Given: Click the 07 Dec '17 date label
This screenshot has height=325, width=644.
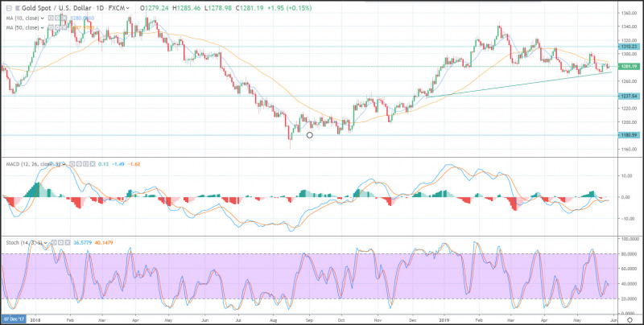Looking at the screenshot, I should click(x=13, y=319).
